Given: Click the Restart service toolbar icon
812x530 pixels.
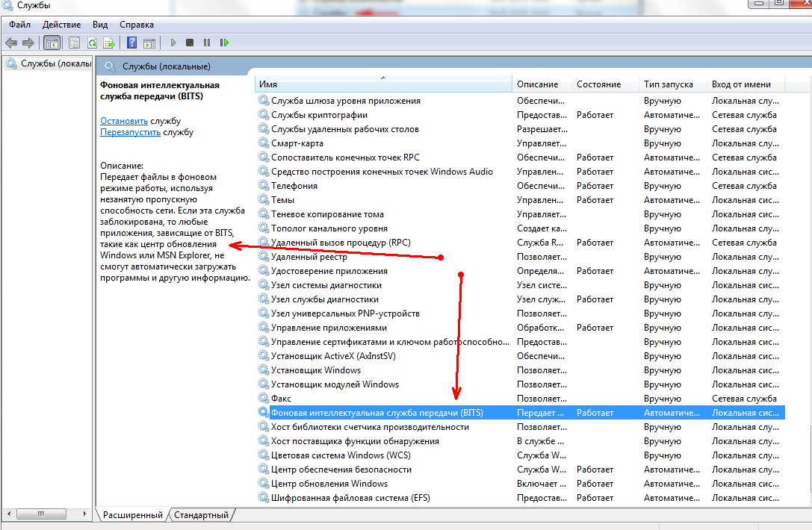Looking at the screenshot, I should pos(223,43).
